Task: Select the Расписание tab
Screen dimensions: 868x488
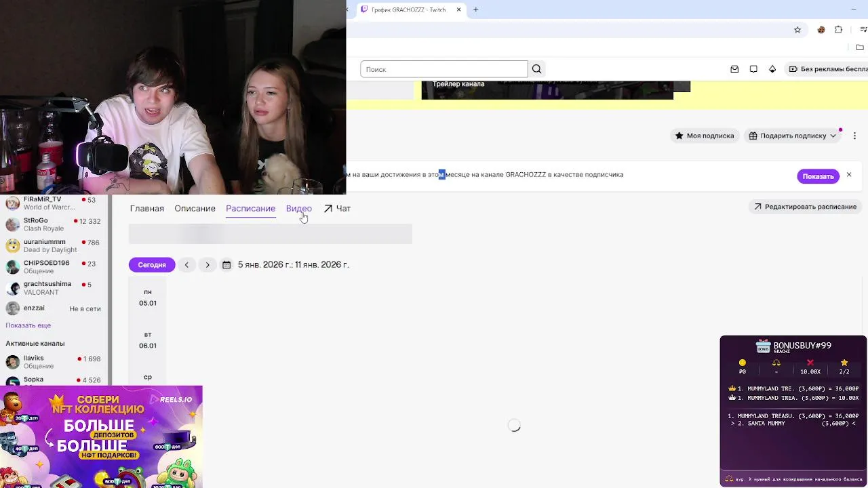Action: pyautogui.click(x=250, y=209)
